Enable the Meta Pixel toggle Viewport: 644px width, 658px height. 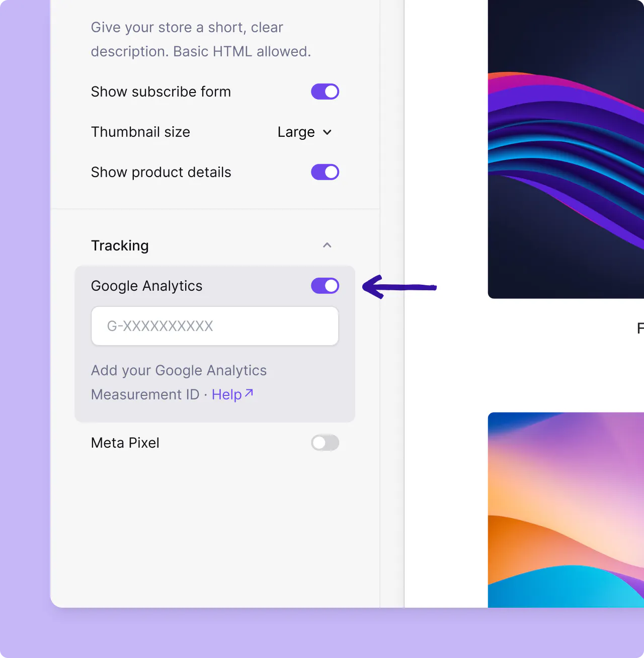(x=325, y=443)
